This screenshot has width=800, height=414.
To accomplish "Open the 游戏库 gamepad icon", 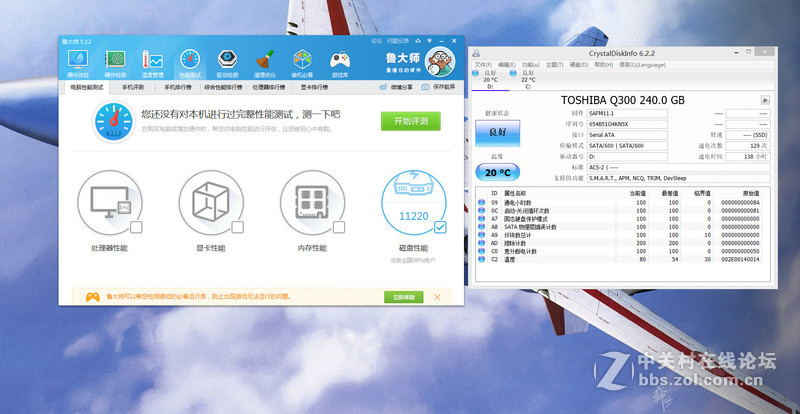I will point(340,60).
